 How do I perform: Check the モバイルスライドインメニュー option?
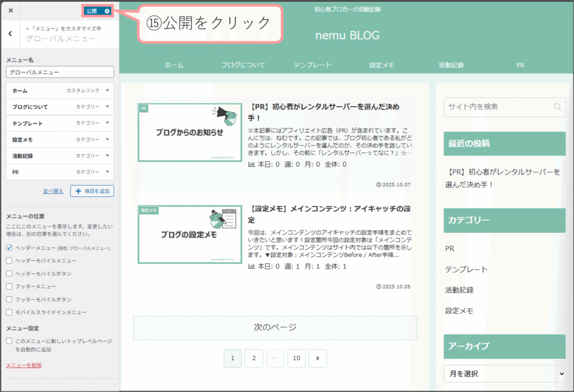tap(9, 312)
